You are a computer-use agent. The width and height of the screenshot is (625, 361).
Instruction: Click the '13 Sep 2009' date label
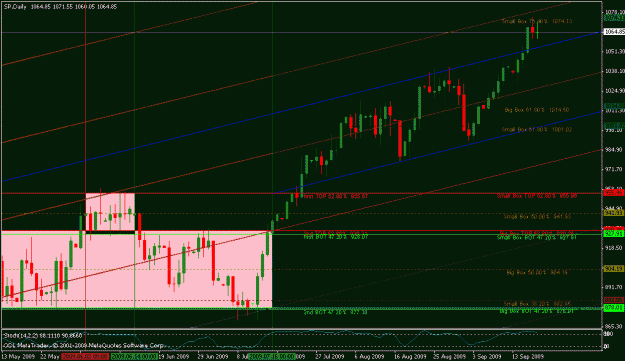tap(528, 356)
